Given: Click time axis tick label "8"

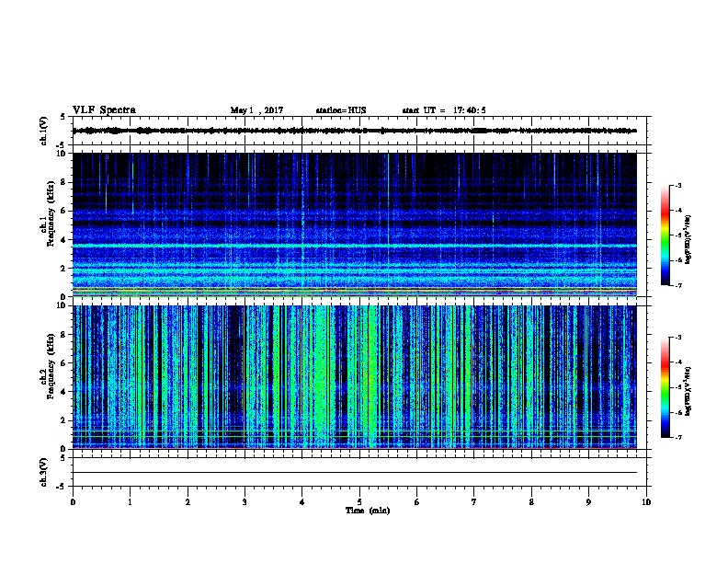Looking at the screenshot, I should (531, 502).
